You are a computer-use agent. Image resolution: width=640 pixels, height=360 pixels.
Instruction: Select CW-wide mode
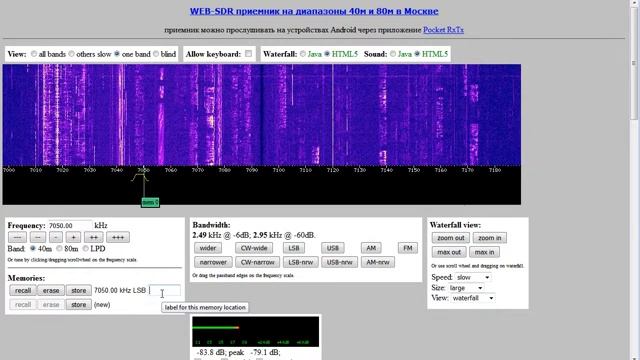[x=254, y=248]
